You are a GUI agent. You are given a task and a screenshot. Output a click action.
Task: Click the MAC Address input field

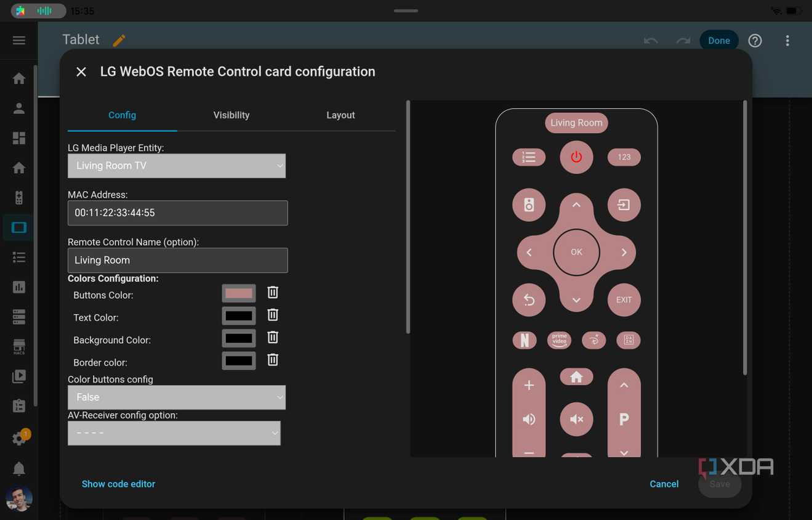pos(178,213)
